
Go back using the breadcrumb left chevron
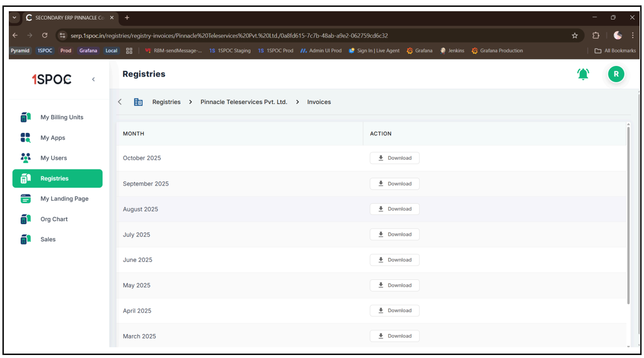pos(120,102)
